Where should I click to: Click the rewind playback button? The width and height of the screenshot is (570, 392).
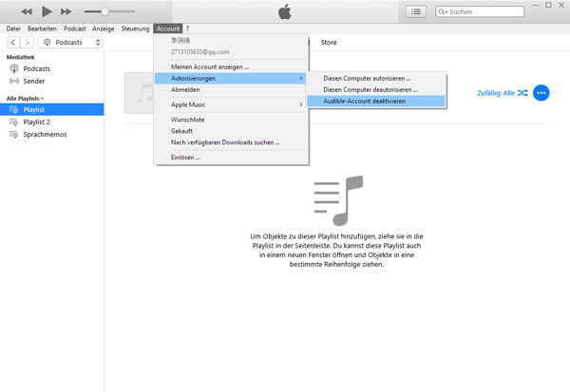click(27, 11)
